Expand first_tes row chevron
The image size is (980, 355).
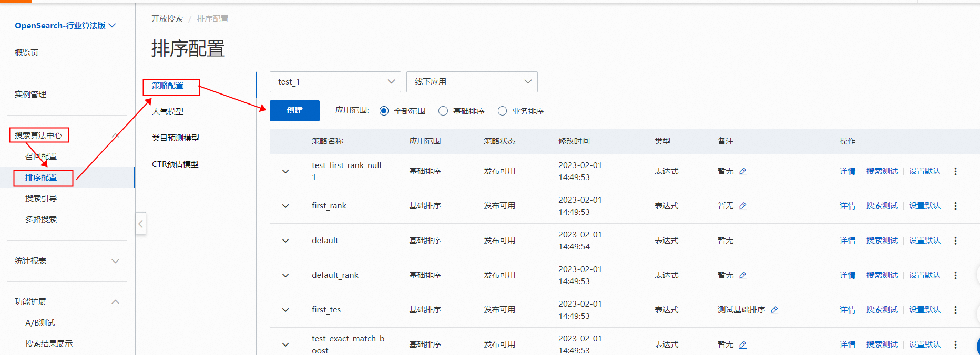285,310
